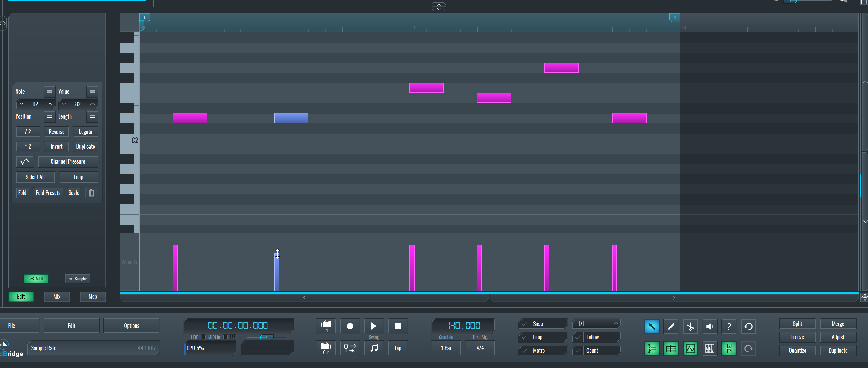This screenshot has width=868, height=368.
Task: Open the metronome note icon
Action: [x=373, y=348]
